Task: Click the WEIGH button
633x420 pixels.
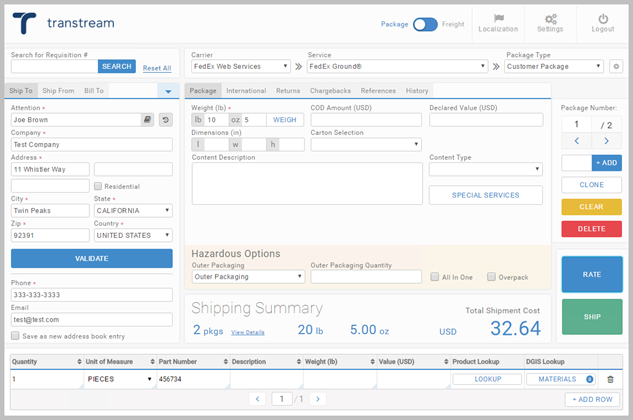Action: (285, 120)
